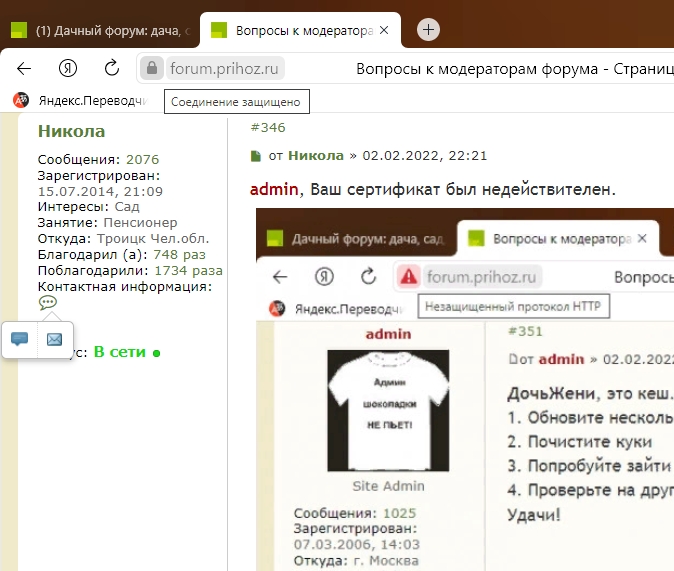Screen dimensions: 674x571
Task: Click the envelope email icon in popup
Action: (x=54, y=339)
